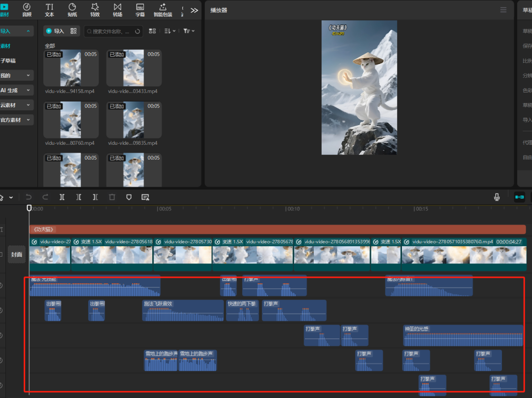The height and width of the screenshot is (398, 532).
Task: Click the marker shield icon in timeline toolbar
Action: click(x=129, y=197)
